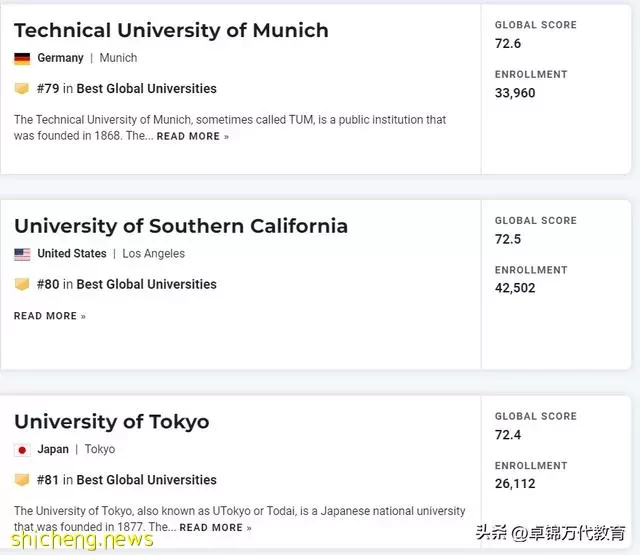This screenshot has width=640, height=555.
Task: Follow '#79 in Best Global Universities' link
Action: 127,89
